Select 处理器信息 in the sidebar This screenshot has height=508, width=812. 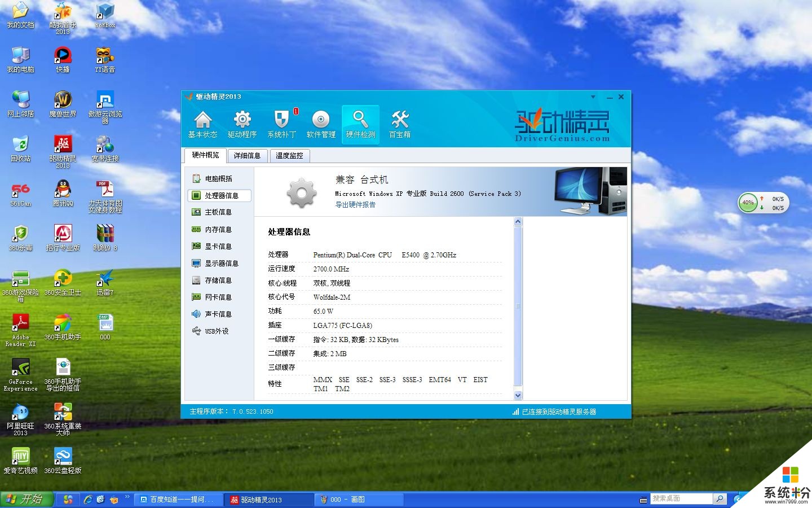click(x=219, y=195)
